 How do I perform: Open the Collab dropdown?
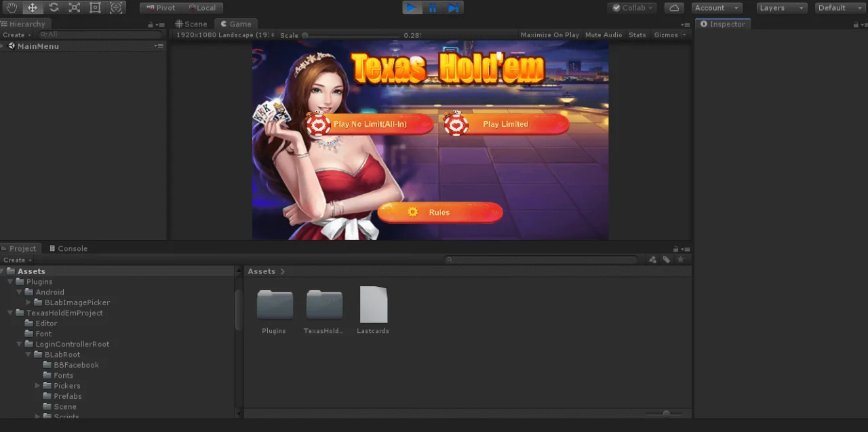click(632, 7)
